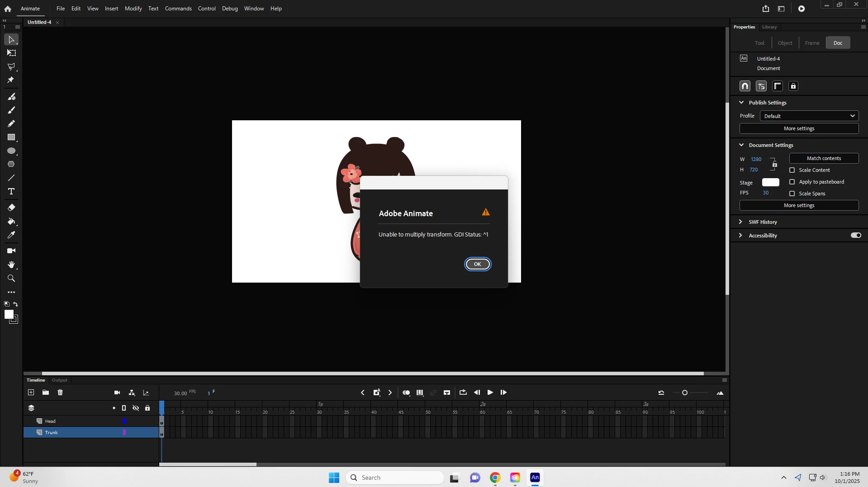
Task: Show hidden system tray icons
Action: pos(784,478)
